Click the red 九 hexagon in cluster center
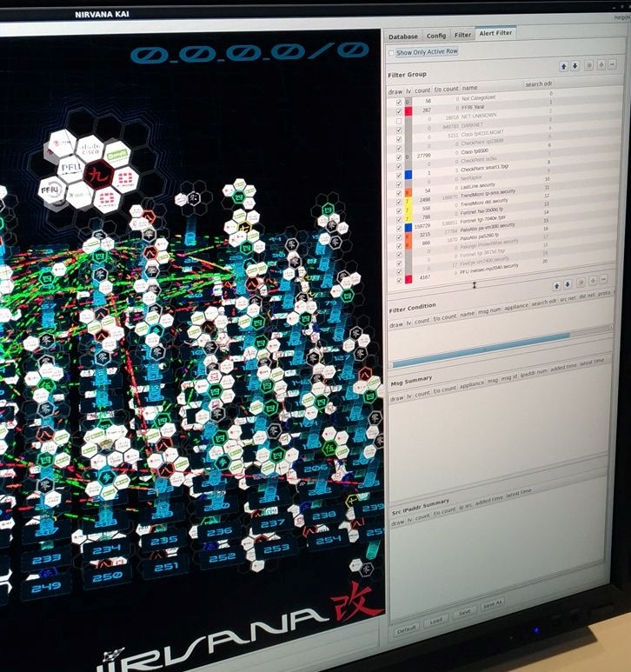 tap(98, 175)
